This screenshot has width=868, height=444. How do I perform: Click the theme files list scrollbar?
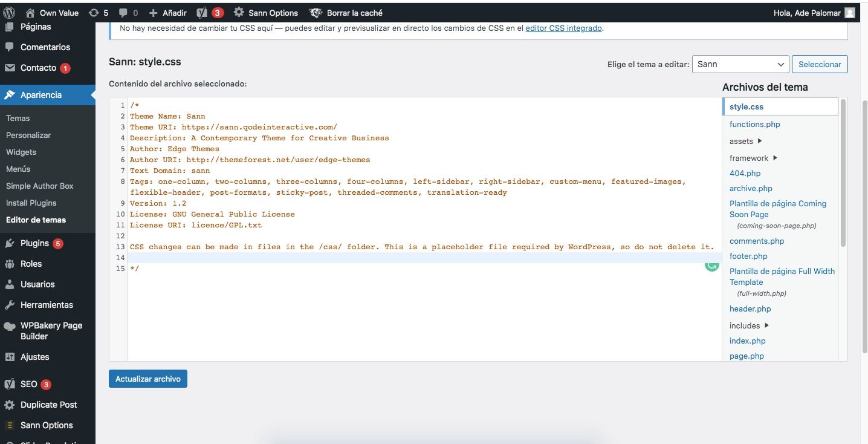tap(843, 172)
